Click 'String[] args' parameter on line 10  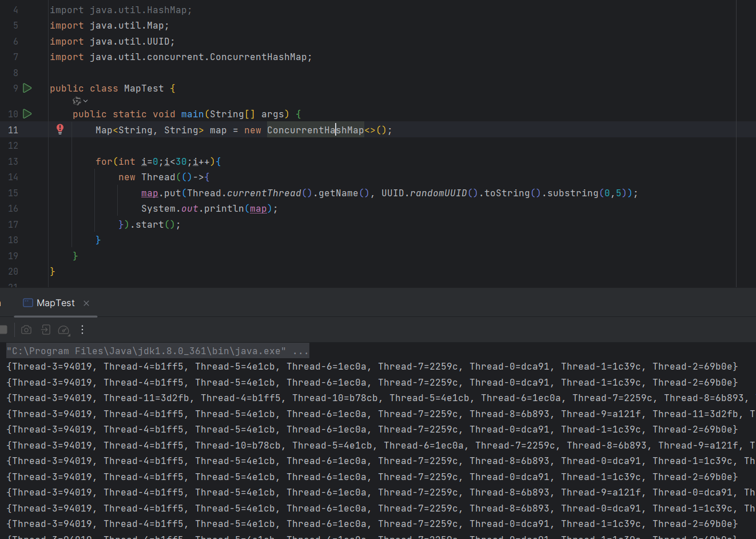click(246, 114)
